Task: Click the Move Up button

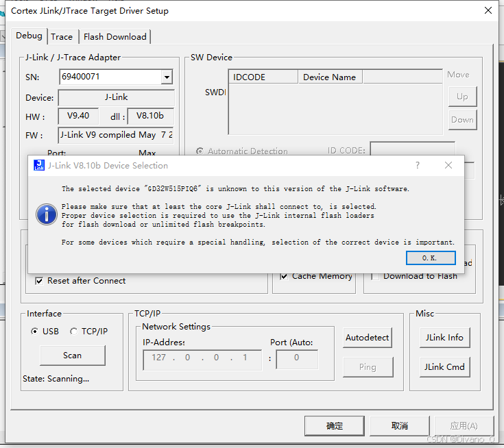Action: 462,97
